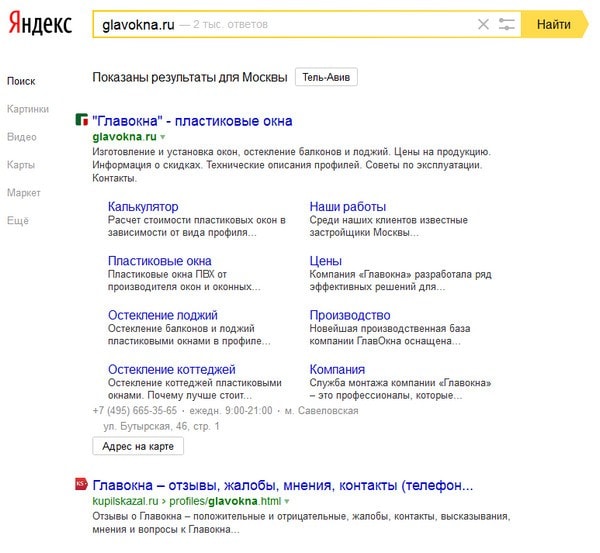Open "Главокна" - пластиковые окна result
This screenshot has height=553, width=600.
click(x=192, y=121)
